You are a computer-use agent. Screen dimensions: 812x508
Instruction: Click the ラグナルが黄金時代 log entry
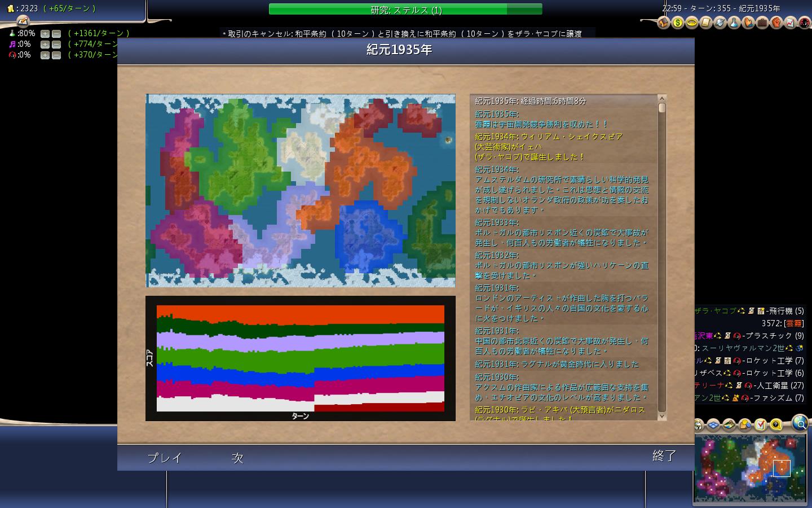pos(564,364)
